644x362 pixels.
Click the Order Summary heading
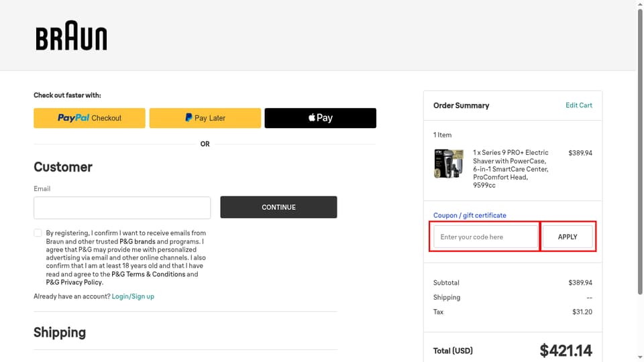point(461,105)
